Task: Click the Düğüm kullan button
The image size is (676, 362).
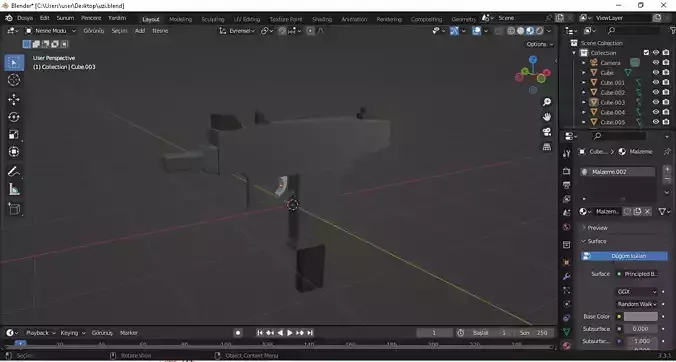Action: point(624,256)
